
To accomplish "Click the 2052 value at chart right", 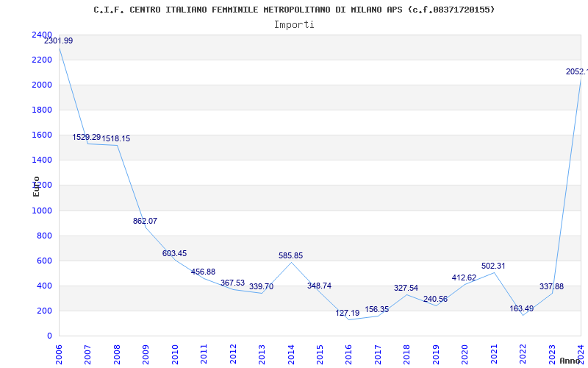I will [577, 71].
